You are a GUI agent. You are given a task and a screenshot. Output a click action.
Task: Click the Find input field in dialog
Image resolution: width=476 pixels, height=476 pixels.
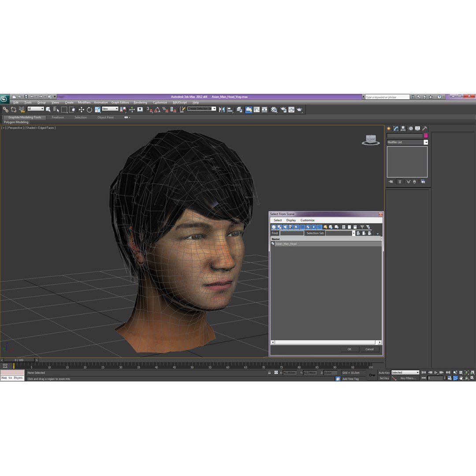291,233
